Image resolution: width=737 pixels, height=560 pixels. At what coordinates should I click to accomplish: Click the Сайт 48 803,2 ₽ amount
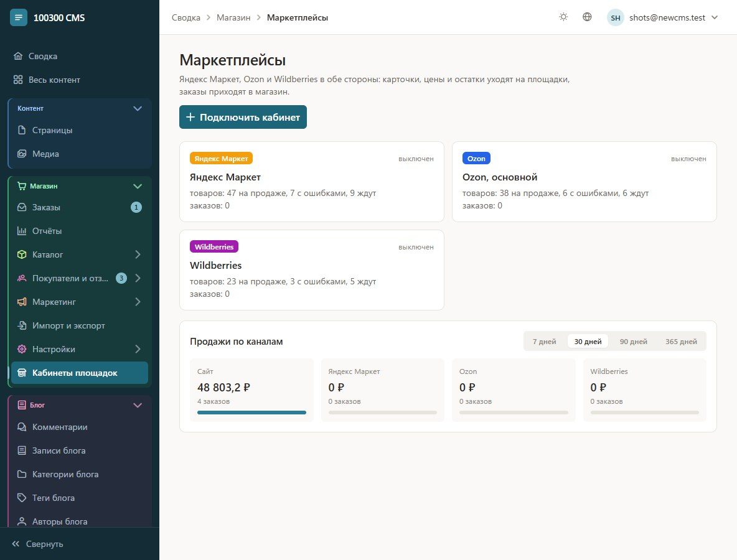(x=223, y=388)
